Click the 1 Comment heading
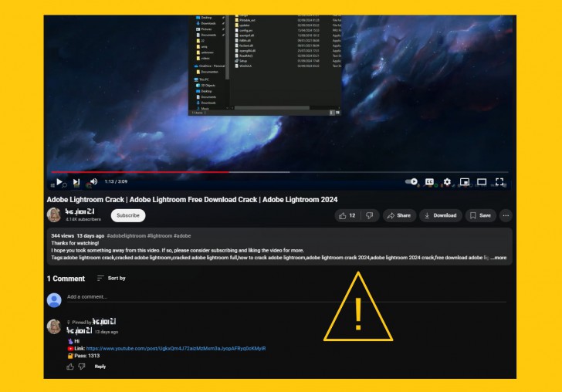562x392 pixels. click(66, 279)
